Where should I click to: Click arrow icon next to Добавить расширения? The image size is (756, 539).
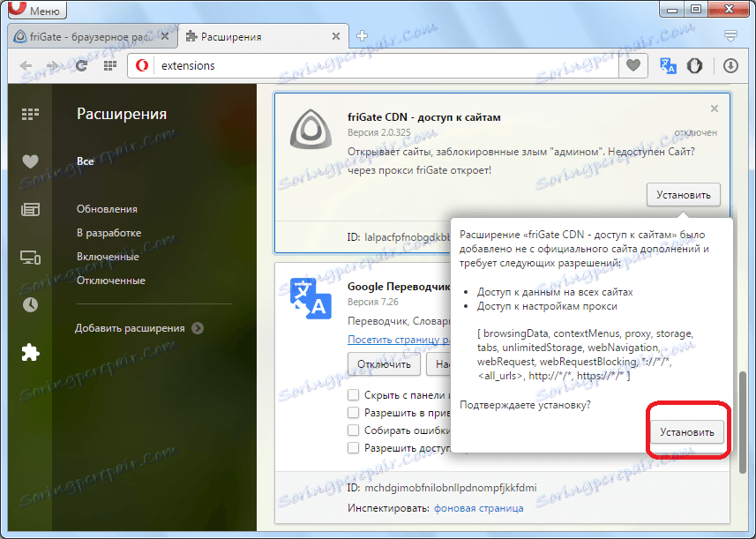(x=198, y=328)
